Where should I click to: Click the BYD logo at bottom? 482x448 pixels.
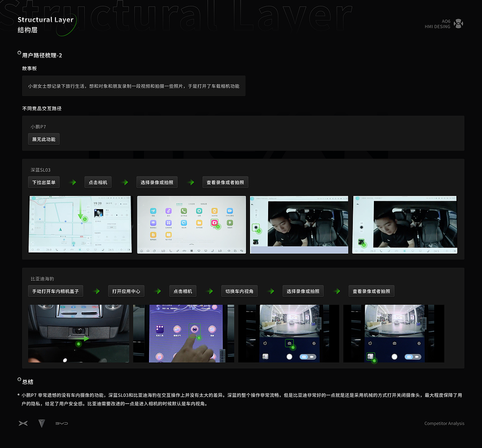(x=62, y=424)
